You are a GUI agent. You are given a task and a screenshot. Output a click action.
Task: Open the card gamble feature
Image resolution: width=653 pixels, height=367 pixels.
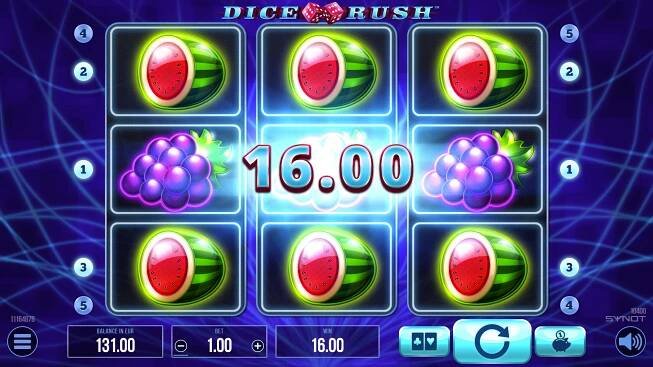424,342
